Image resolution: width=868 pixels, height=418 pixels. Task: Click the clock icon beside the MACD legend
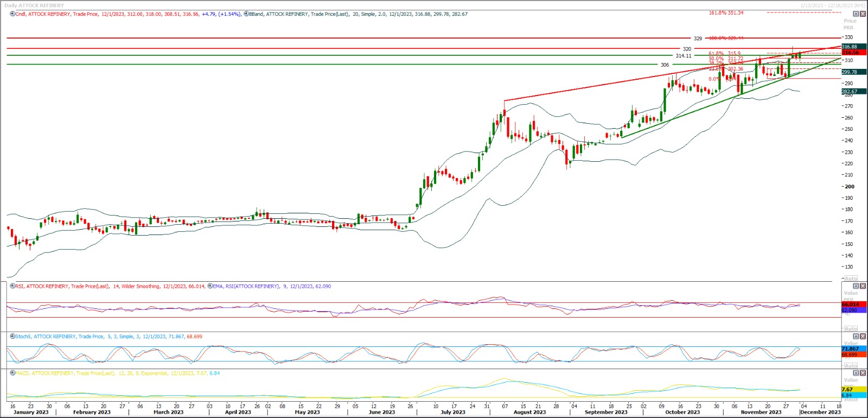coord(12,373)
